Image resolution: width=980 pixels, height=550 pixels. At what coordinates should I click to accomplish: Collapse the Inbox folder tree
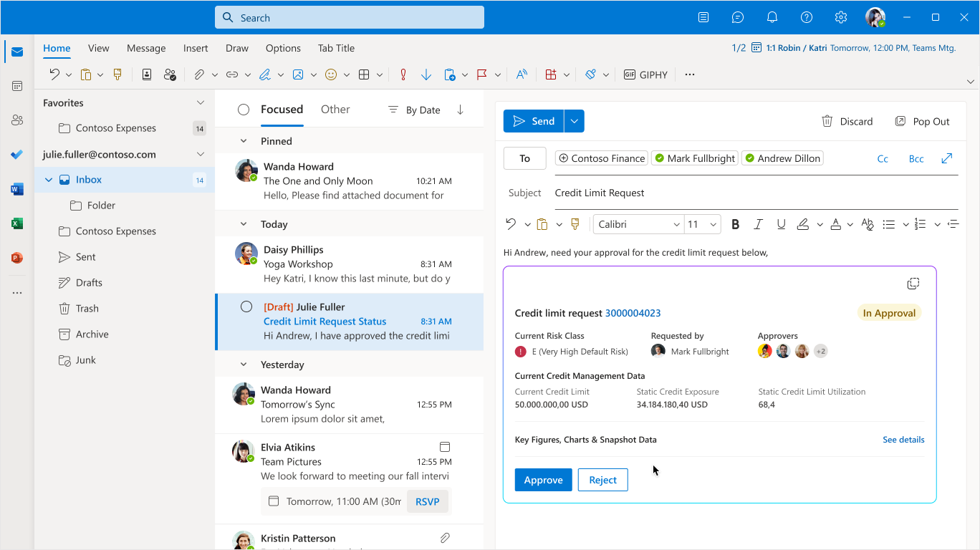click(49, 180)
